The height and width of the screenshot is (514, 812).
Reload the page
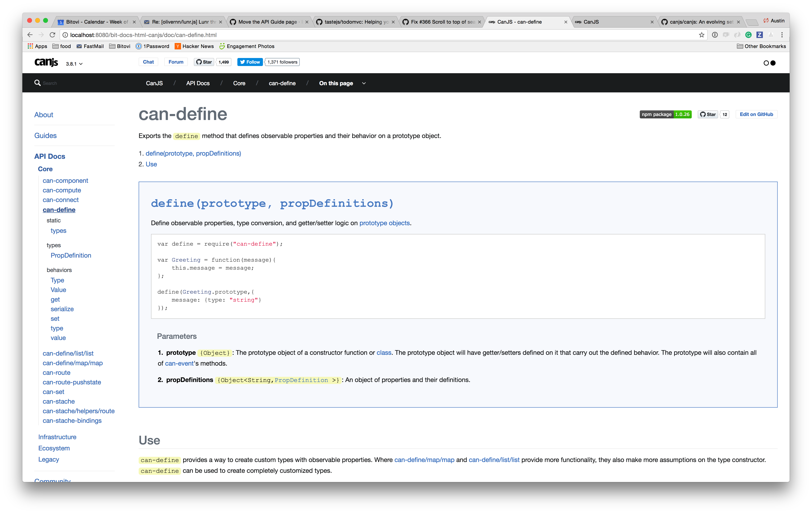coord(52,35)
